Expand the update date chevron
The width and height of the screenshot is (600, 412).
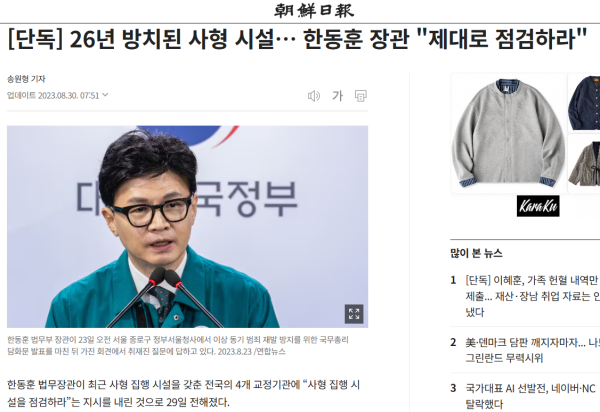click(x=105, y=94)
